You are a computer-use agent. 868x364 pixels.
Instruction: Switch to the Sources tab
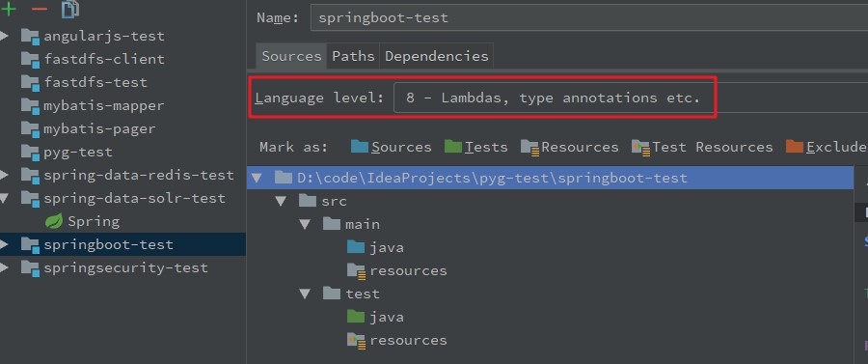coord(291,57)
